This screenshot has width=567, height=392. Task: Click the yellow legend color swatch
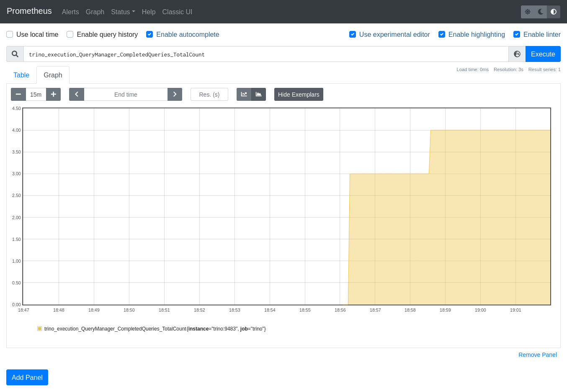tap(39, 329)
